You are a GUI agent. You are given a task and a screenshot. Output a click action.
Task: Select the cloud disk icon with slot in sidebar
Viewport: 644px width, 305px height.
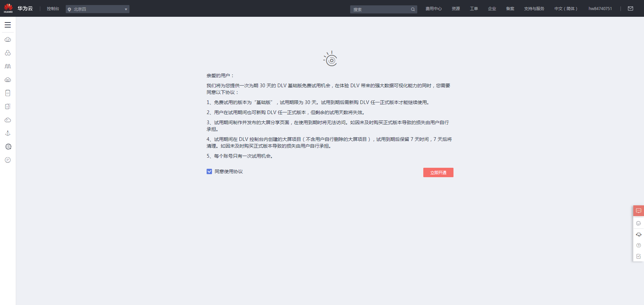tap(8, 80)
